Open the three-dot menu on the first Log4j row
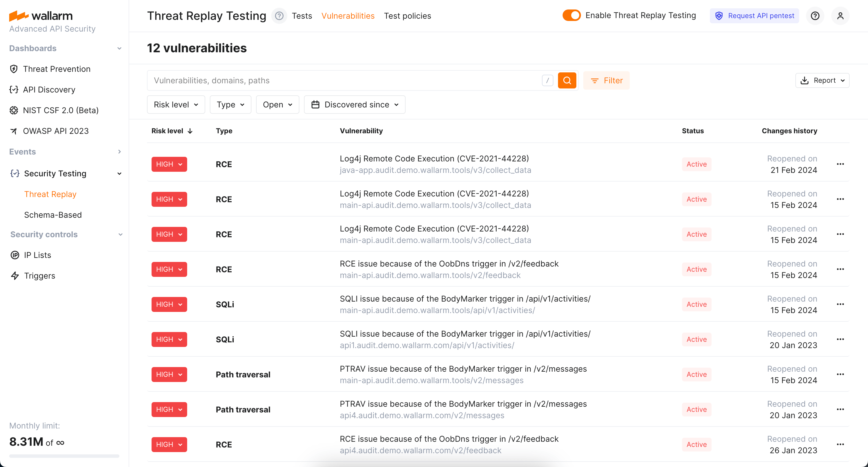The image size is (868, 467). (x=841, y=164)
